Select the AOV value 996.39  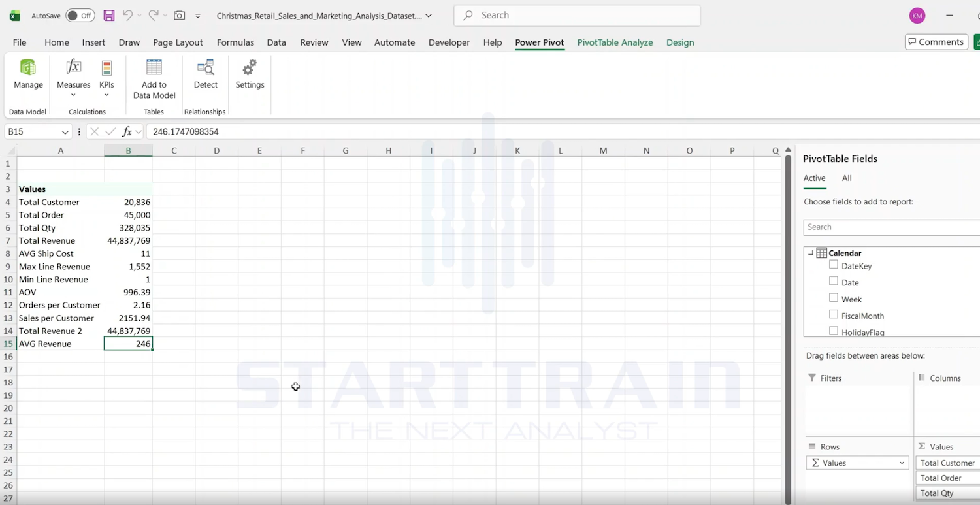[x=128, y=293]
